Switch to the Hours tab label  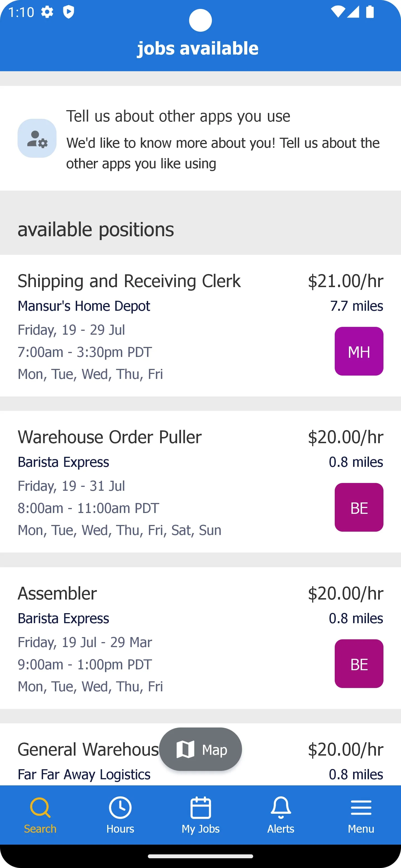coord(120,828)
